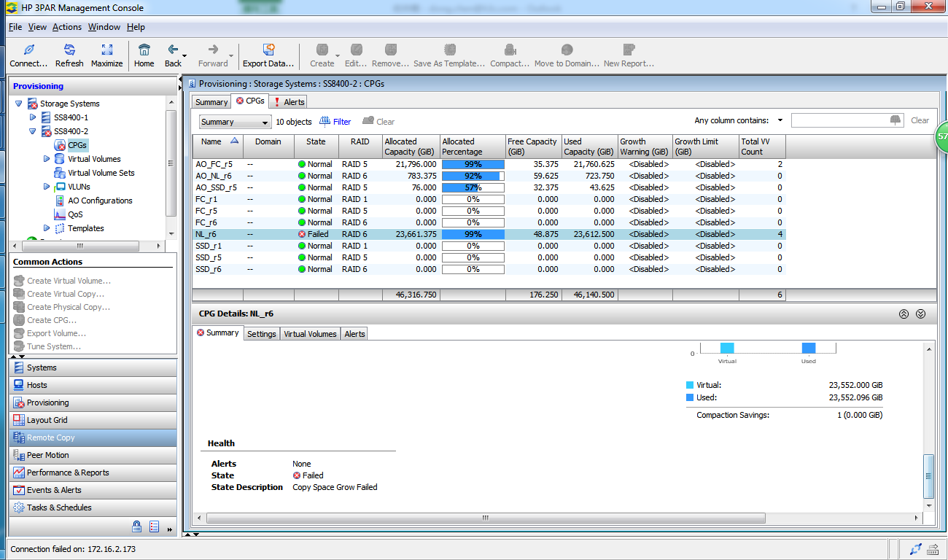Expand the VLUNs tree node
The height and width of the screenshot is (560, 948).
tap(47, 187)
